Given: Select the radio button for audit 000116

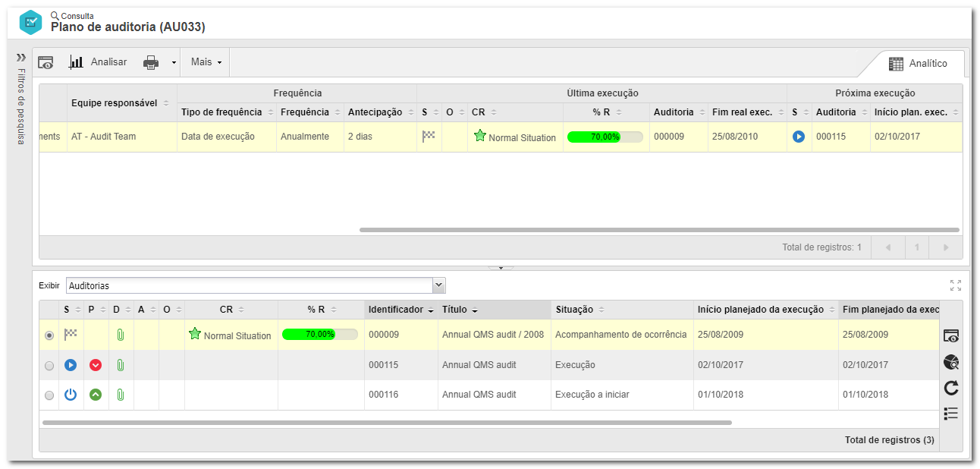Looking at the screenshot, I should click(x=49, y=395).
